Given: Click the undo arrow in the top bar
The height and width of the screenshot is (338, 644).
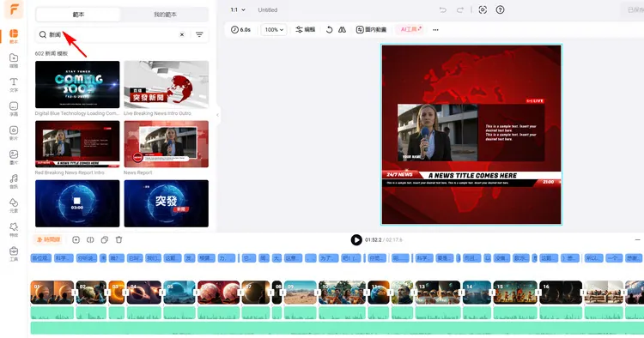Looking at the screenshot, I should [443, 9].
